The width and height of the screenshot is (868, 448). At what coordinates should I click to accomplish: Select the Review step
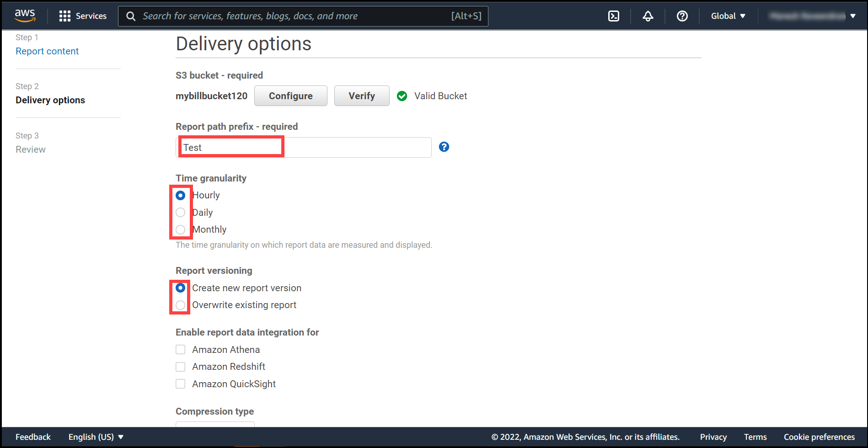pos(31,149)
